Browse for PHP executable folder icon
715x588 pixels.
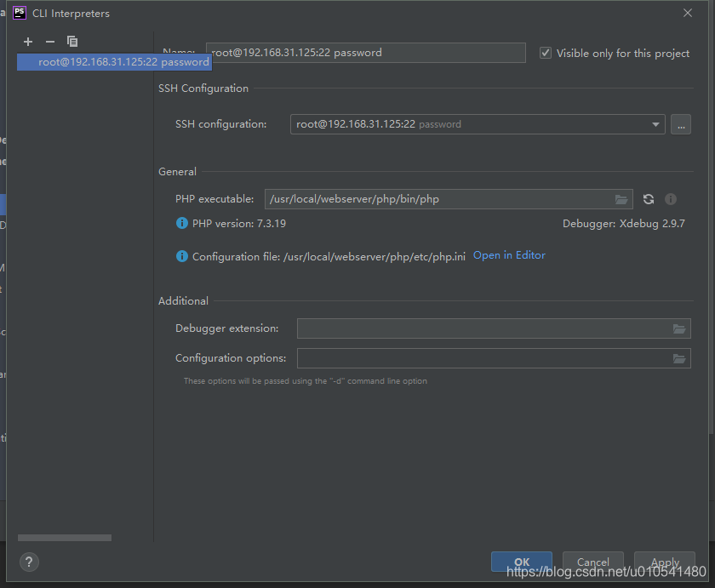621,199
